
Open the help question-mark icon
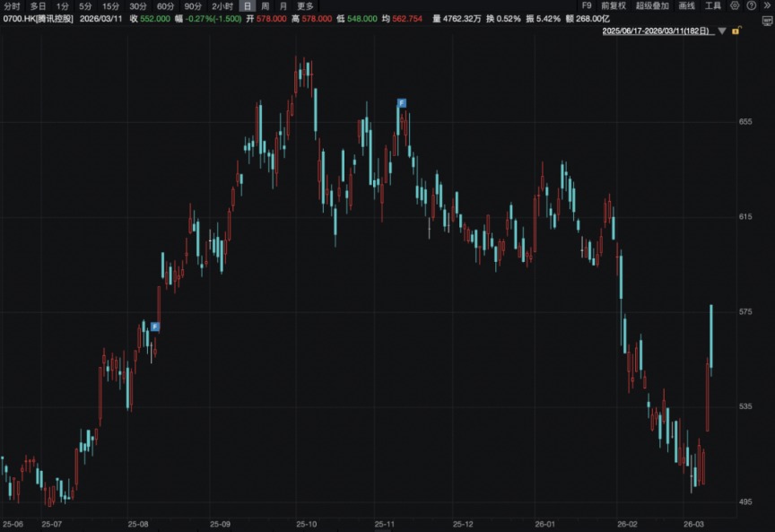click(x=750, y=6)
